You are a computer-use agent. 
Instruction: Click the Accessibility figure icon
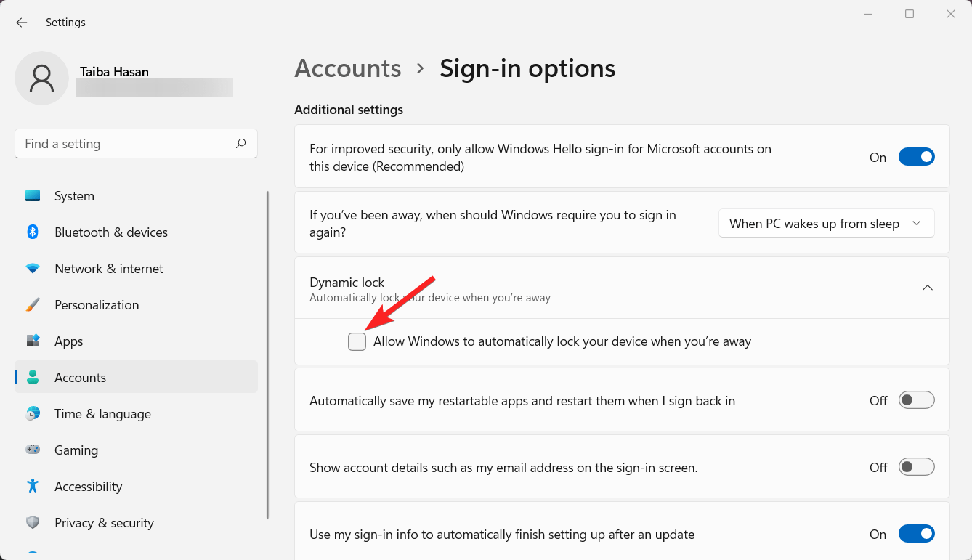click(33, 487)
